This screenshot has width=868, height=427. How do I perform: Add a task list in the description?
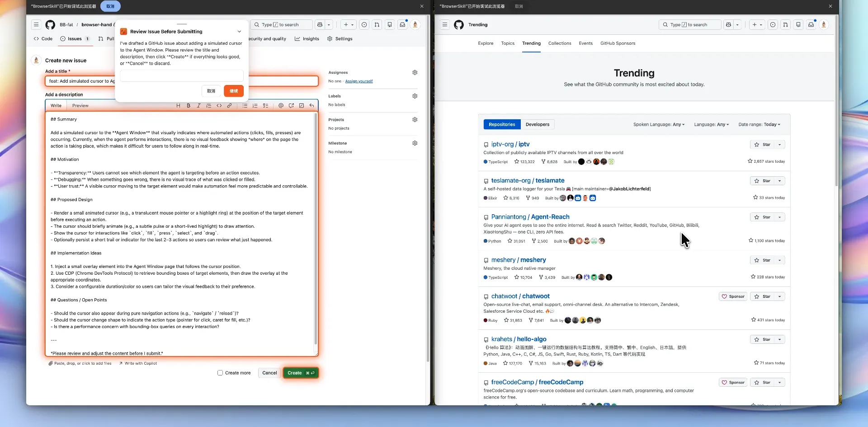265,106
